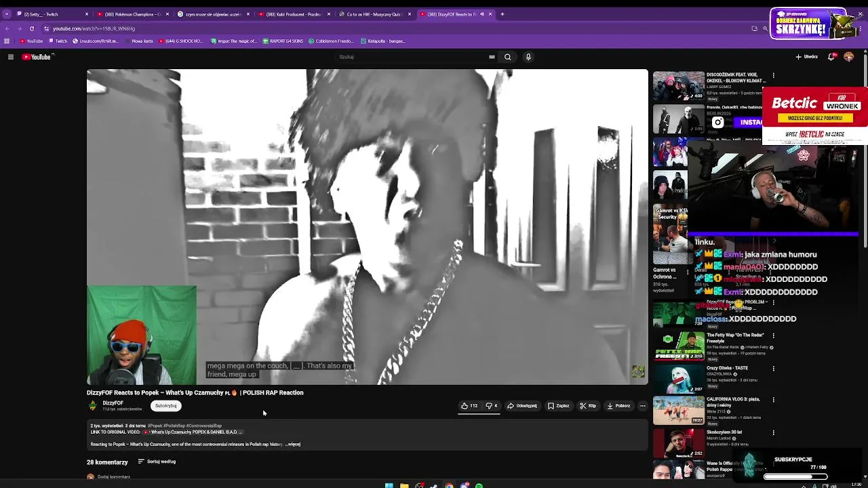The height and width of the screenshot is (488, 868).
Task: Open the YouTube bookmark in bookmarks bar
Action: pyautogui.click(x=31, y=41)
